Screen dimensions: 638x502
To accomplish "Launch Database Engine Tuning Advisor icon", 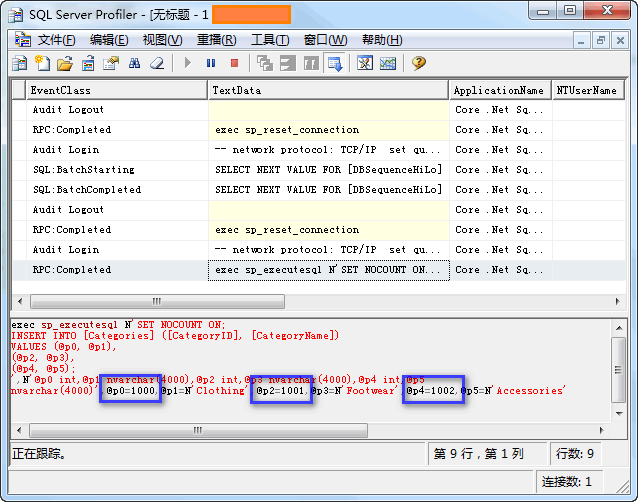I will click(x=365, y=63).
